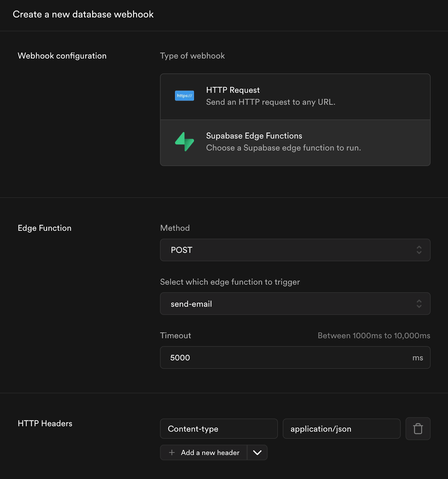Open the send-email edge function dropdown
Screen dimensions: 448x479
pos(295,304)
